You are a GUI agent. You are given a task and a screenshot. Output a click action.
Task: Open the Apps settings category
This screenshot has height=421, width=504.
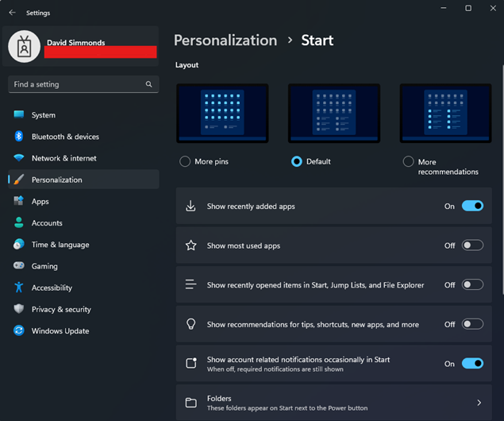pyautogui.click(x=83, y=201)
